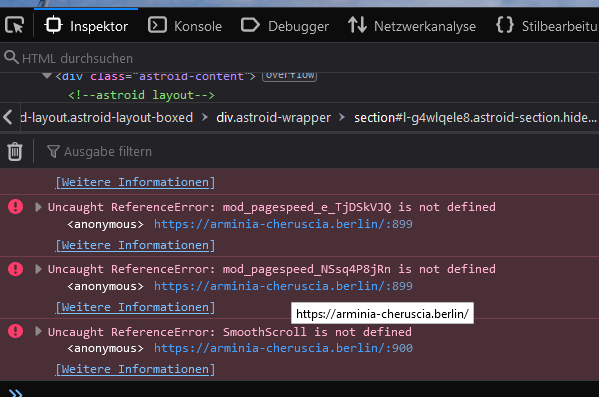This screenshot has width=599, height=397.
Task: Select the astroid layout comment node
Action: click(x=141, y=95)
